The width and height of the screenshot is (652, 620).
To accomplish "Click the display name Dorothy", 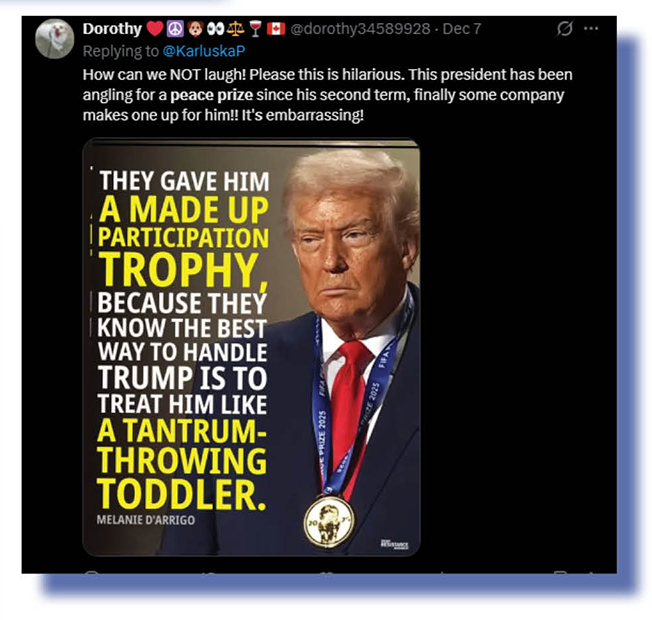I will (x=112, y=29).
